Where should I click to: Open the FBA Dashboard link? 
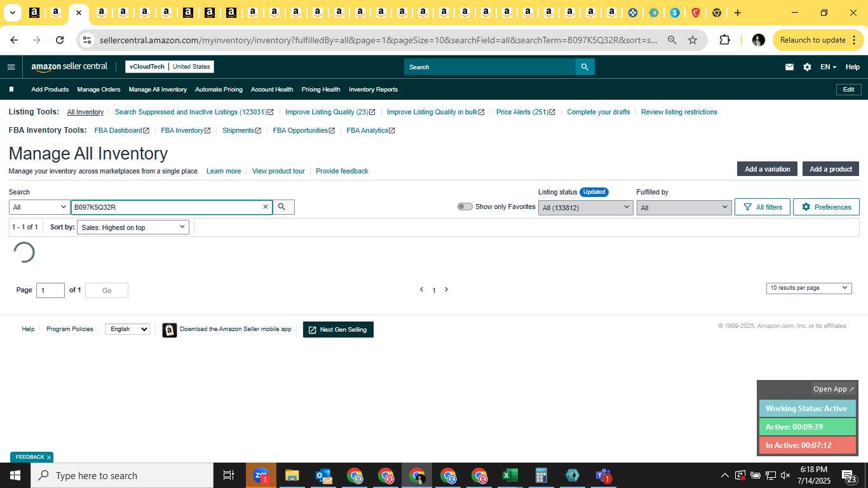pos(121,130)
